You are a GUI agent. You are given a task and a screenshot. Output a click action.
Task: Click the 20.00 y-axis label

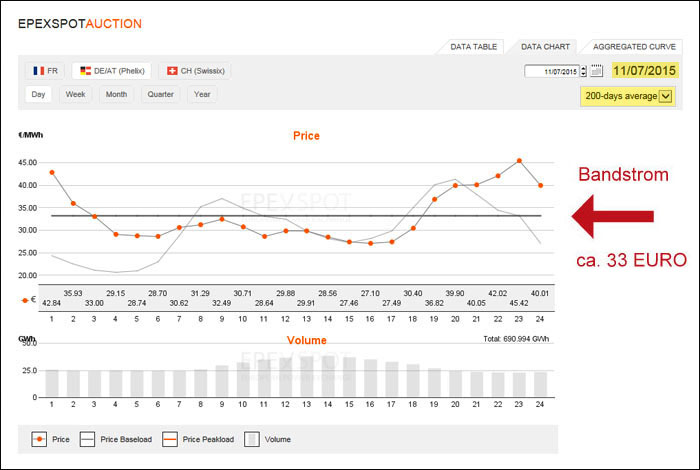(x=28, y=275)
